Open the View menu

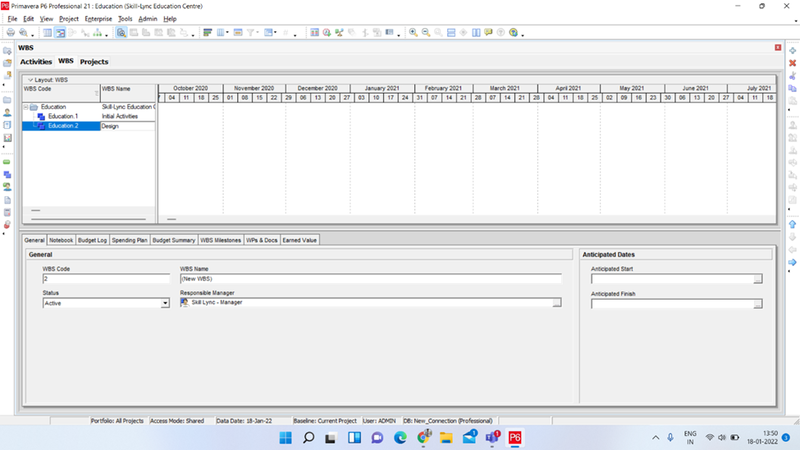46,19
